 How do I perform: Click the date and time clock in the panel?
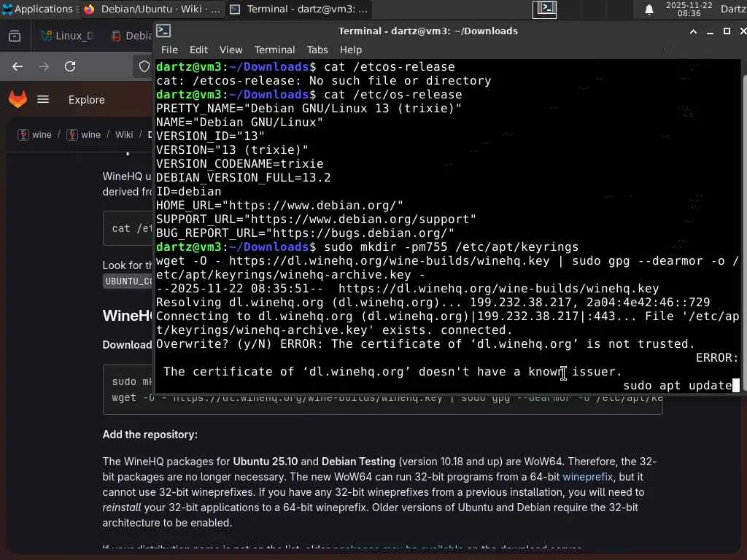coord(689,9)
